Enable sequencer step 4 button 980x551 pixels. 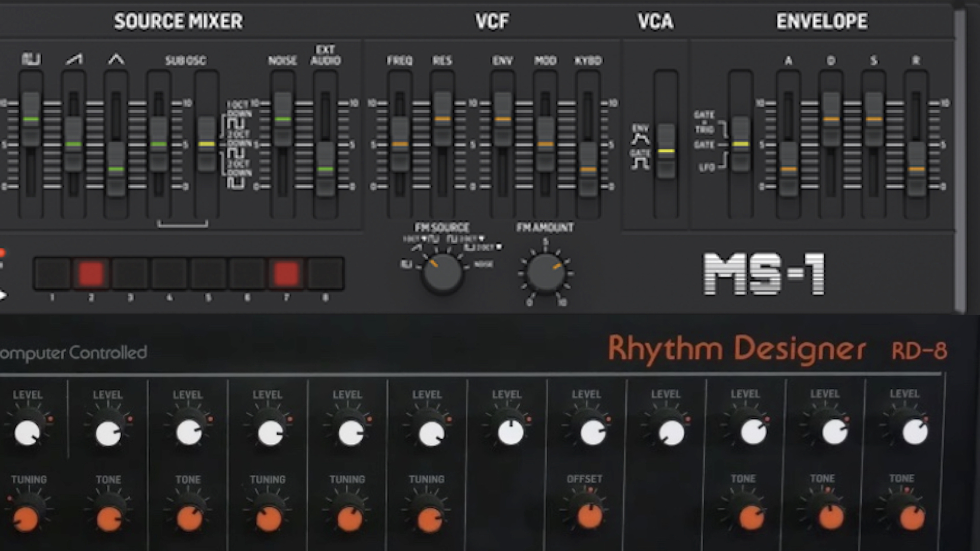169,274
